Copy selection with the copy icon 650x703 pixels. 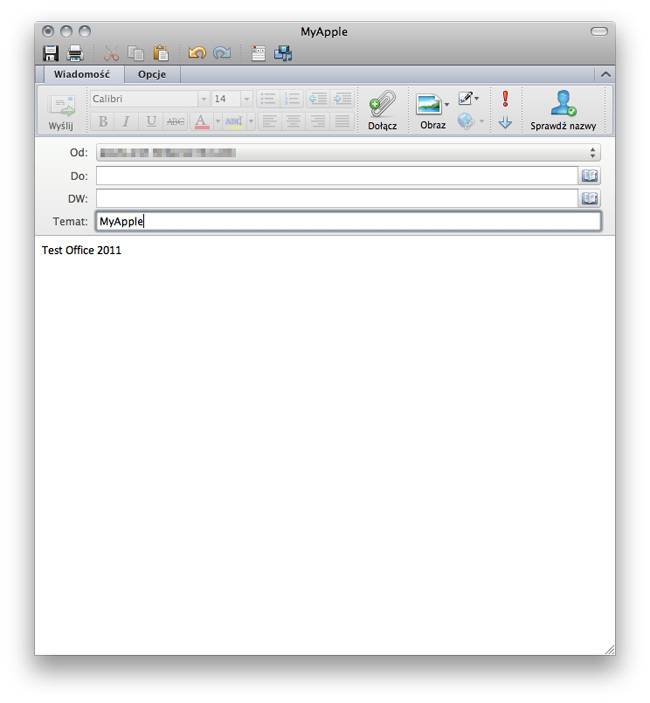pos(136,53)
